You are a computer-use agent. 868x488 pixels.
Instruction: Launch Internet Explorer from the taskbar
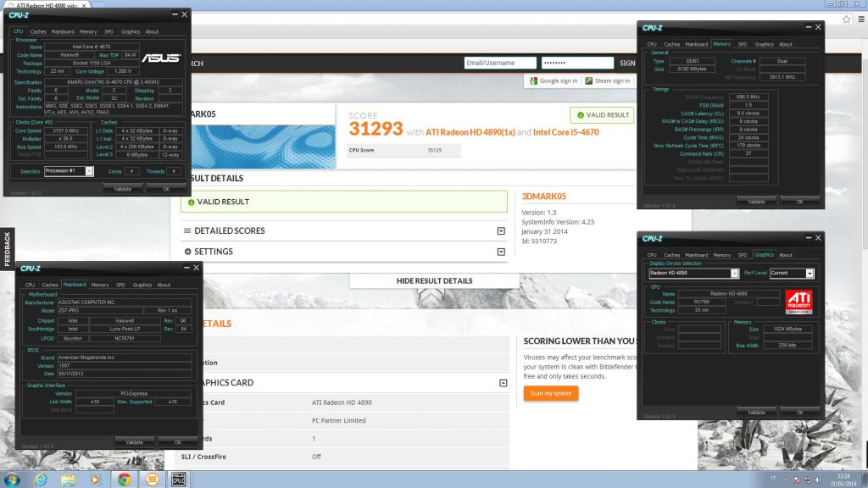coord(41,480)
